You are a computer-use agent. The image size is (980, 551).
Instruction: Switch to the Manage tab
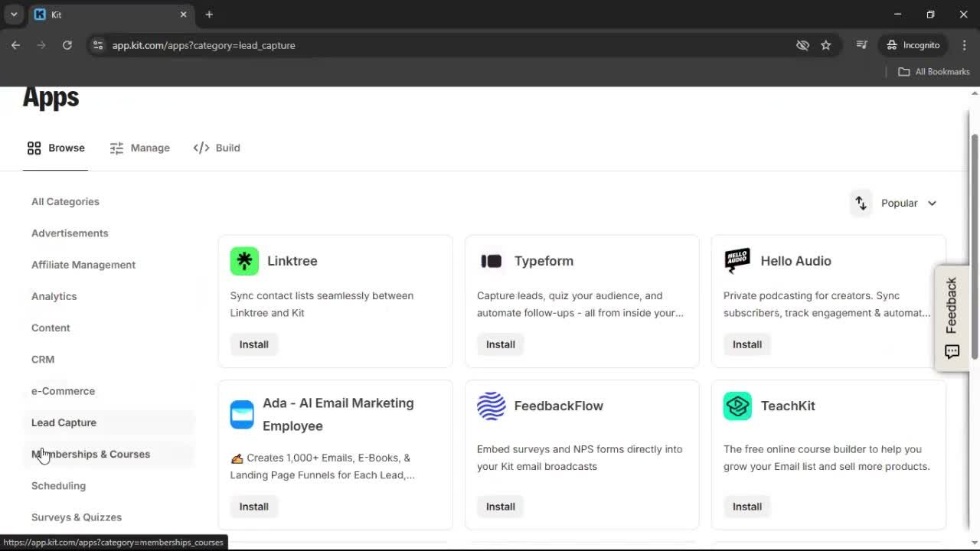[x=140, y=148]
